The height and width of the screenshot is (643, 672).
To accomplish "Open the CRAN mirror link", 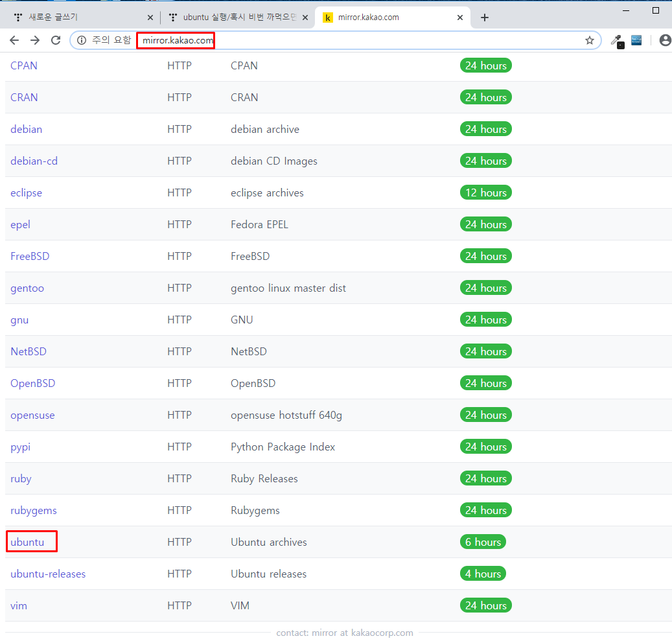I will point(24,97).
